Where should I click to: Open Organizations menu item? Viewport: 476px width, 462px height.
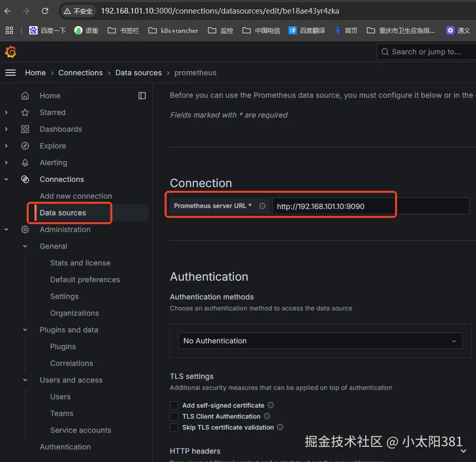tap(74, 313)
